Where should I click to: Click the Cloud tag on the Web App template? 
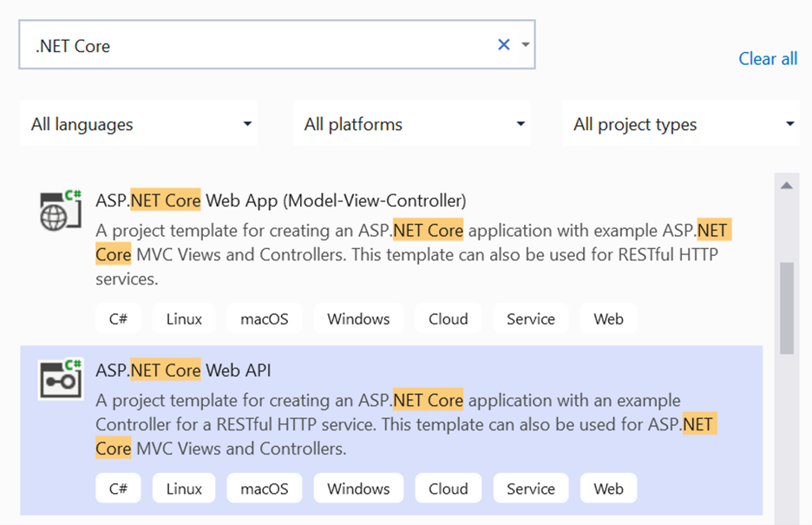448,318
